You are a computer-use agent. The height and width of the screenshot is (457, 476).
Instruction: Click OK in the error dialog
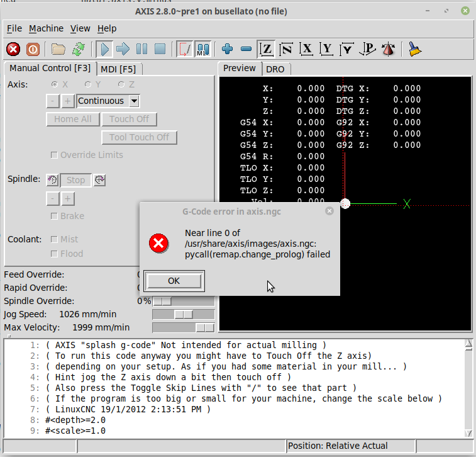pyautogui.click(x=174, y=281)
